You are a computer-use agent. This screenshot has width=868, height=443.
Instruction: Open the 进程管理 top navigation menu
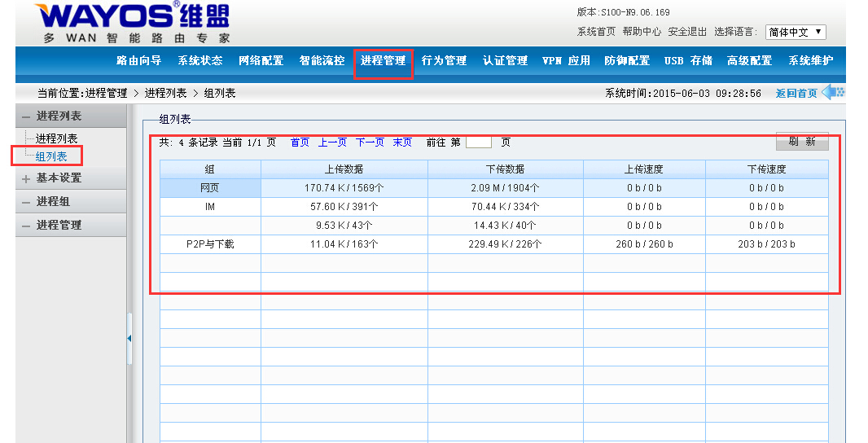383,61
